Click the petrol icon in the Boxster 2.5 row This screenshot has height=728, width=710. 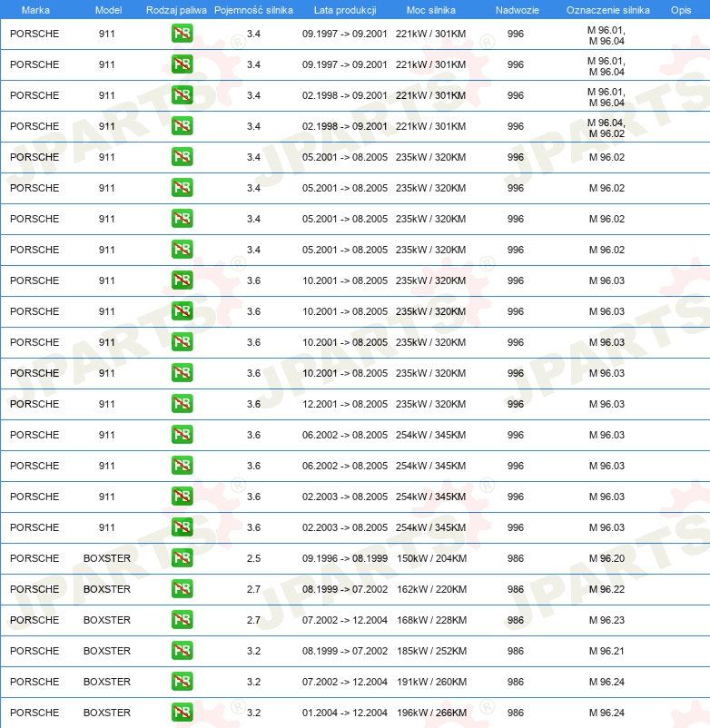click(x=182, y=557)
